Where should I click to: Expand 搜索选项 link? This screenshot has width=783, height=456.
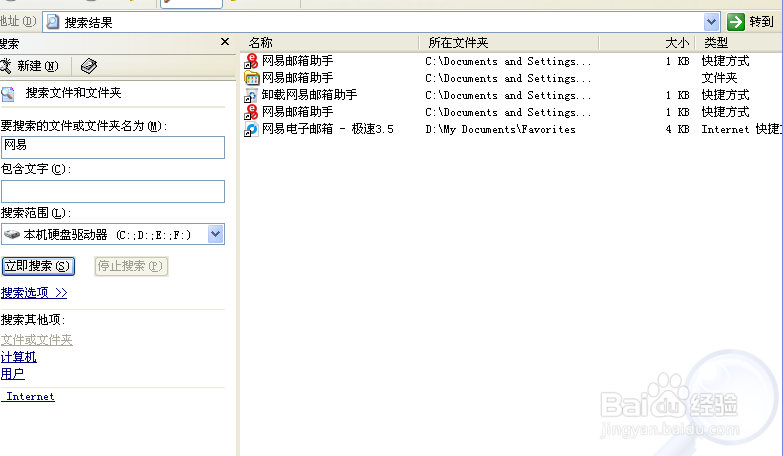[x=34, y=293]
